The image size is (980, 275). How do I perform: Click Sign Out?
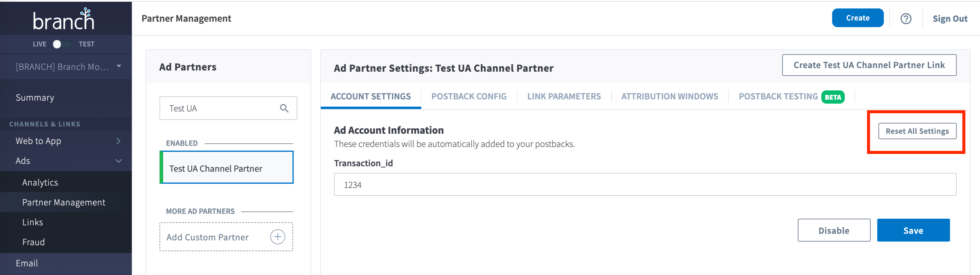950,19
